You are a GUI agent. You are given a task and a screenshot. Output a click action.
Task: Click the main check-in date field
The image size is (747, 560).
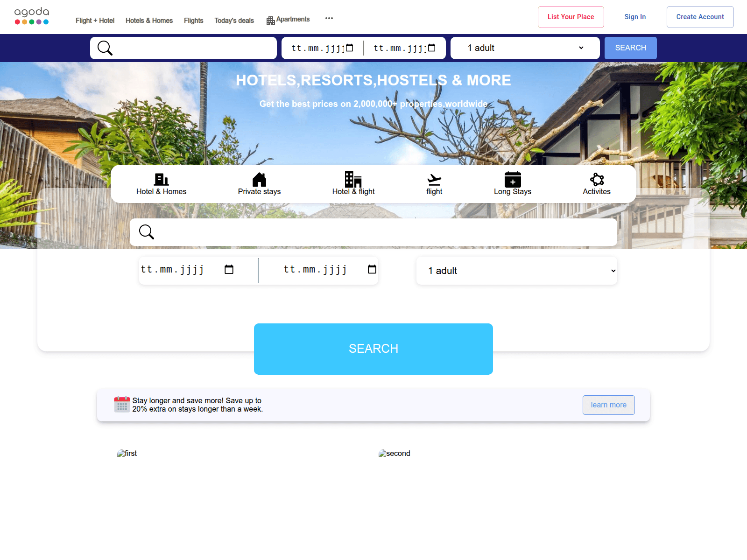click(187, 269)
